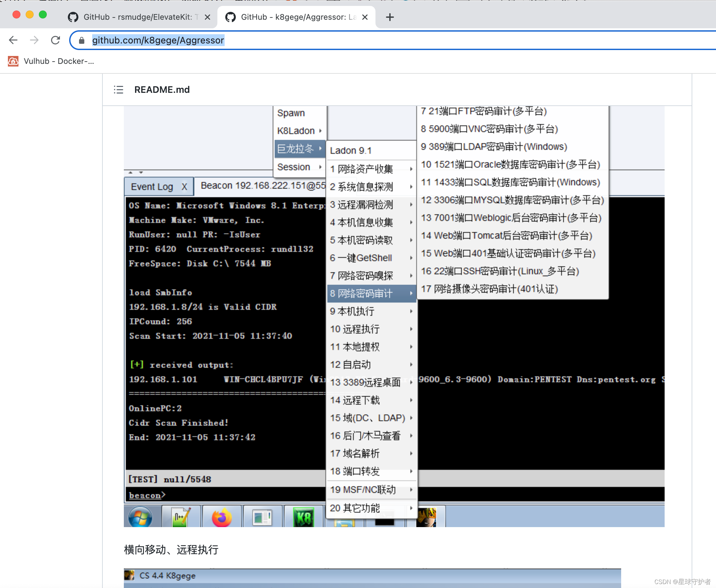
Task: Close the k8gege/Aggressor tab
Action: [x=365, y=17]
